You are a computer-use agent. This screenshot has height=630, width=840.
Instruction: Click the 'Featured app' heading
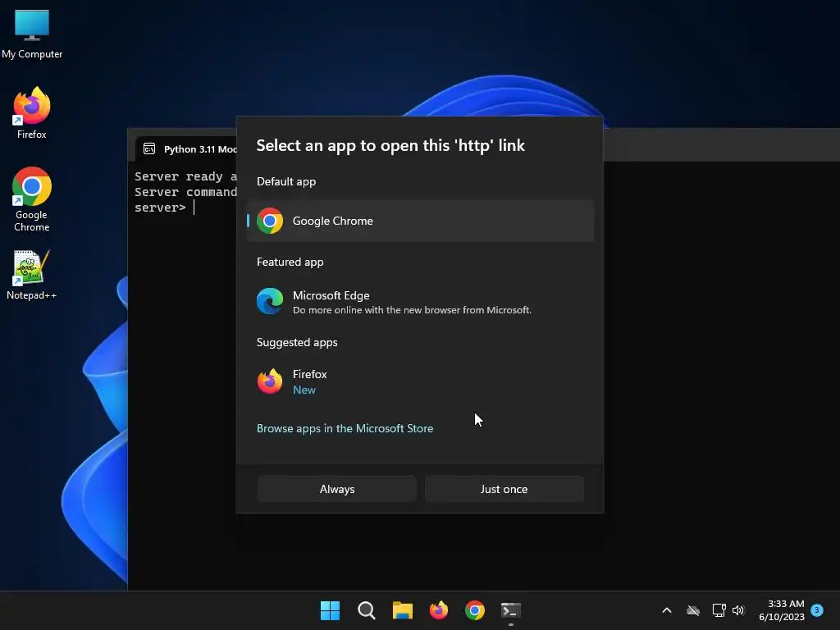coord(290,262)
